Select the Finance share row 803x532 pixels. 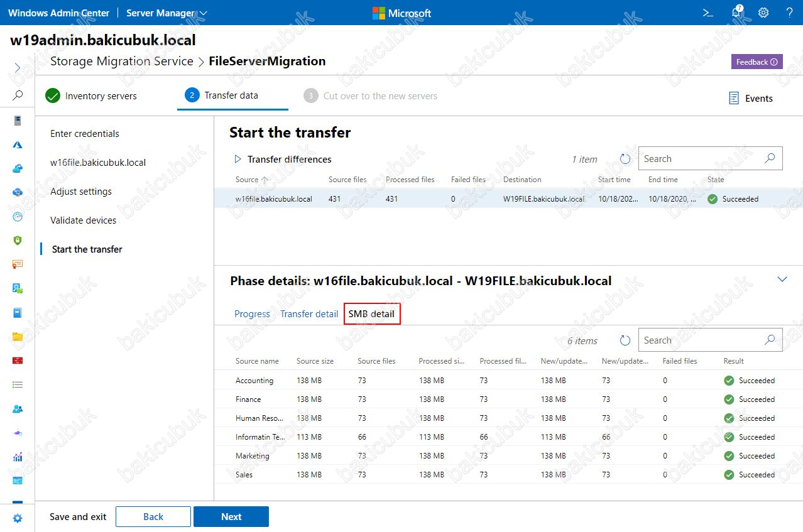508,399
